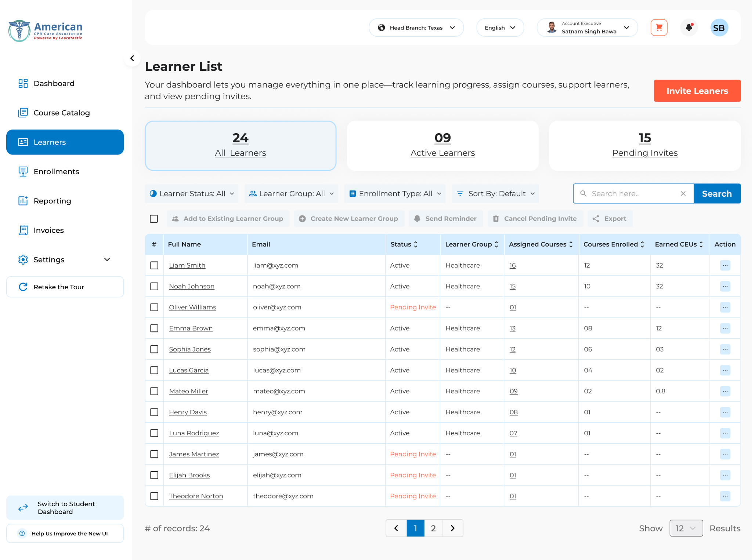
Task: Click the Invite Leaners button
Action: [697, 91]
